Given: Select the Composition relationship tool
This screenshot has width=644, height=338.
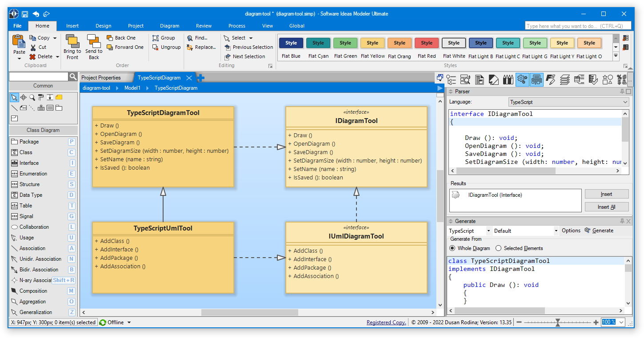Looking at the screenshot, I should [33, 291].
